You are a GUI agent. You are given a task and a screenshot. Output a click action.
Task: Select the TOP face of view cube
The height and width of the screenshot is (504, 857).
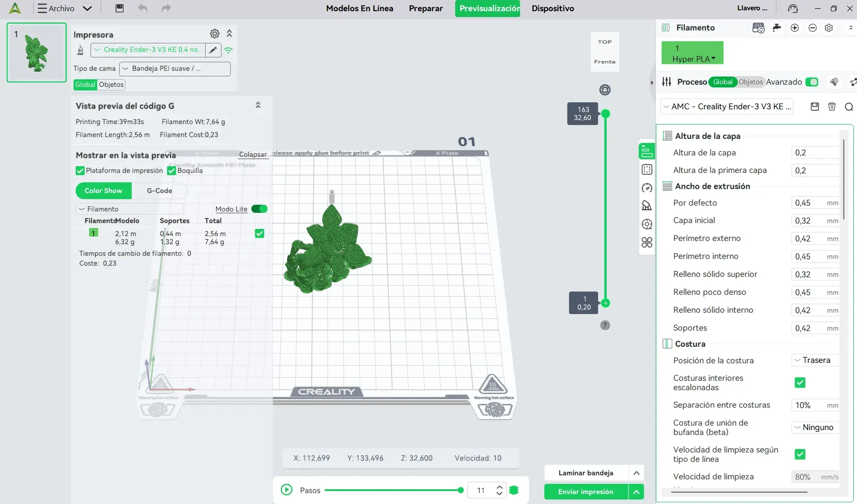[x=605, y=42]
